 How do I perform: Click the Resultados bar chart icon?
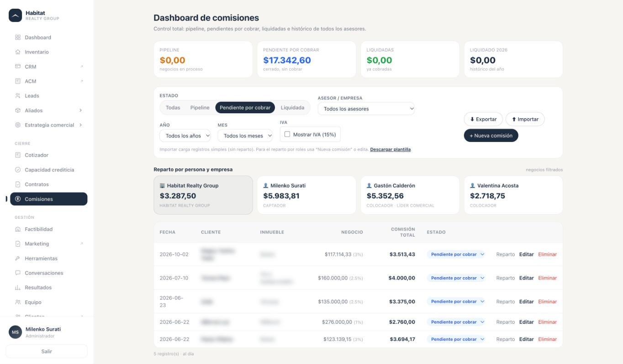click(x=18, y=288)
